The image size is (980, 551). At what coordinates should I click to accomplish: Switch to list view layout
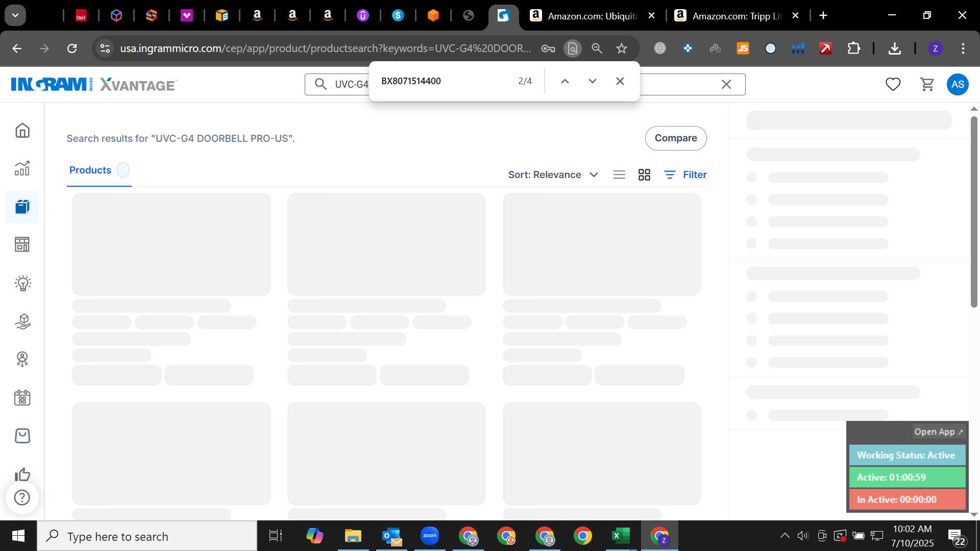pyautogui.click(x=619, y=175)
